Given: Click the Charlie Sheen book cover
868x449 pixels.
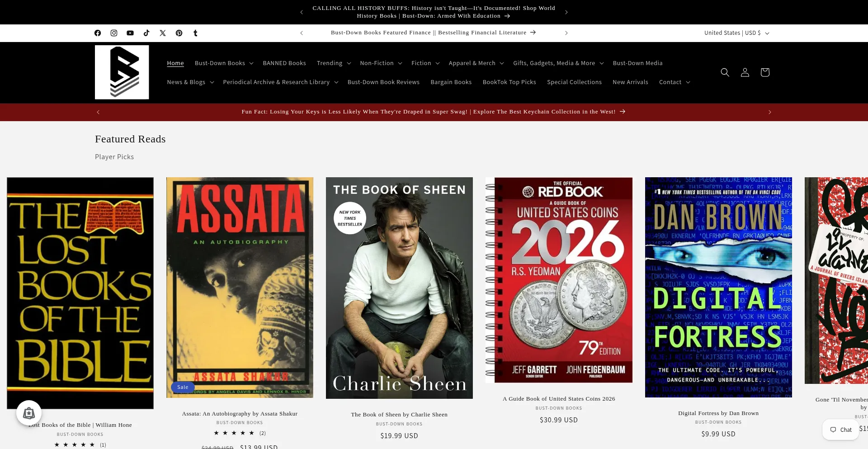Looking at the screenshot, I should (x=399, y=288).
